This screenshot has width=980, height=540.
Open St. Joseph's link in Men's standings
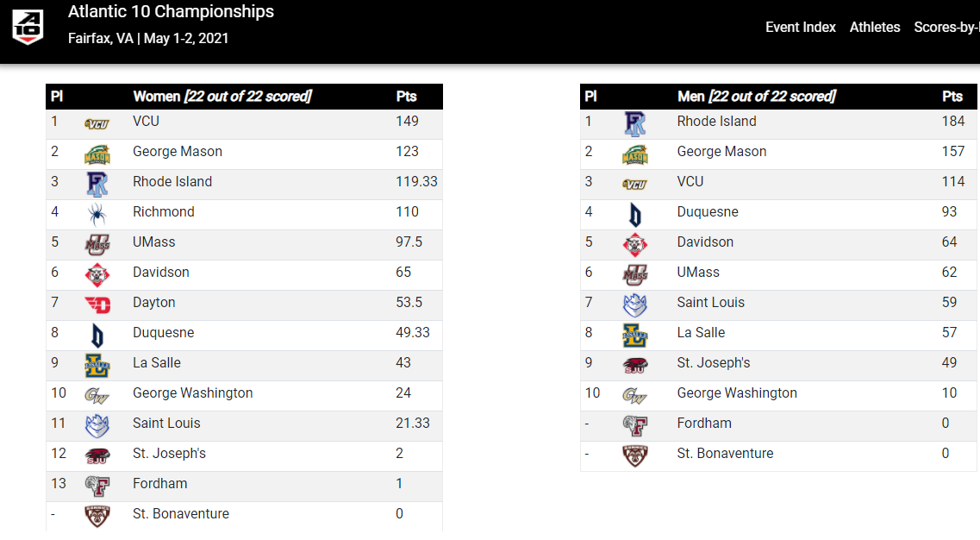(x=713, y=363)
